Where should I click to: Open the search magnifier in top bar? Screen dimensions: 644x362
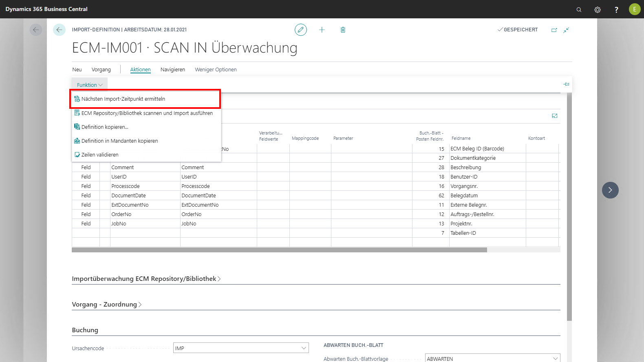(x=579, y=9)
